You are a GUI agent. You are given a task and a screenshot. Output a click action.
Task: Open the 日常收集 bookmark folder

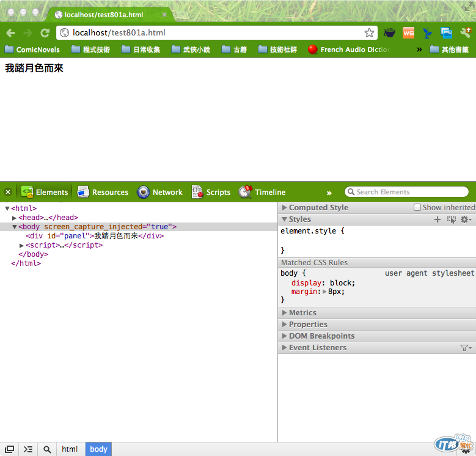(141, 50)
